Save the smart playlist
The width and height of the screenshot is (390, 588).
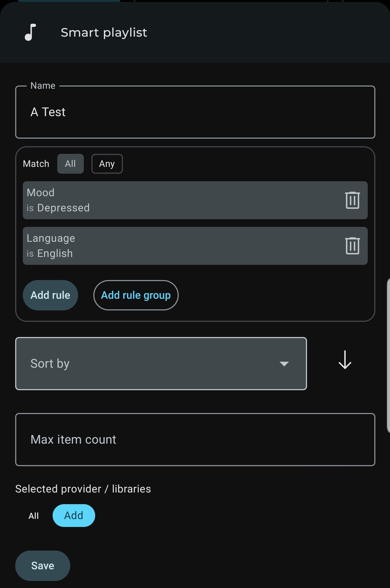(x=43, y=566)
